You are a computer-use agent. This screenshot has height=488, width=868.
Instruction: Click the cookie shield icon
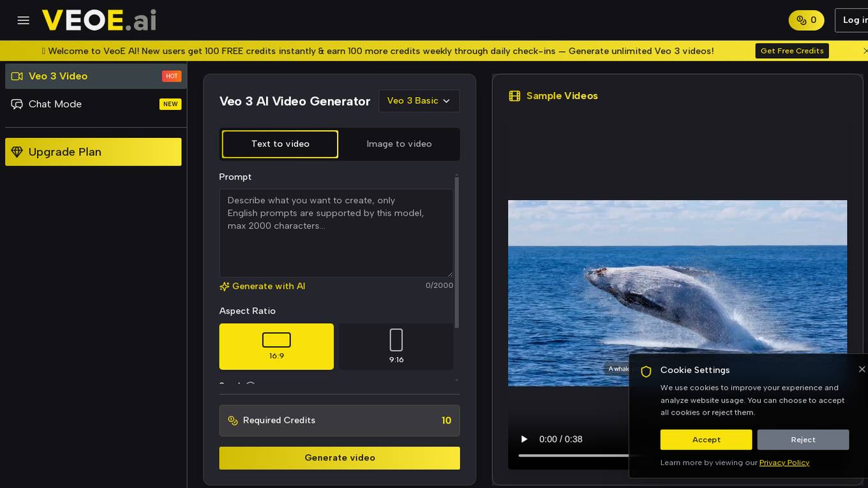[646, 371]
